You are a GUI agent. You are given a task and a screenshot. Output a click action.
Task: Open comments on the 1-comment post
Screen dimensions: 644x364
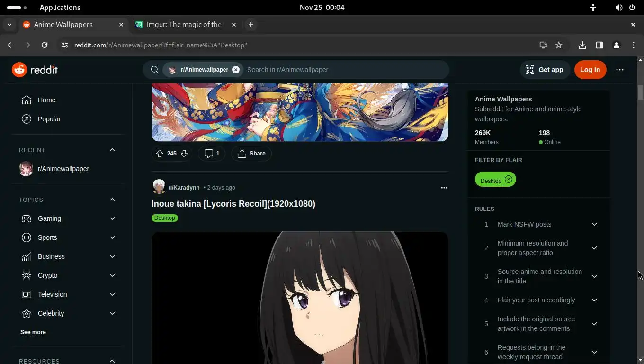pos(212,154)
